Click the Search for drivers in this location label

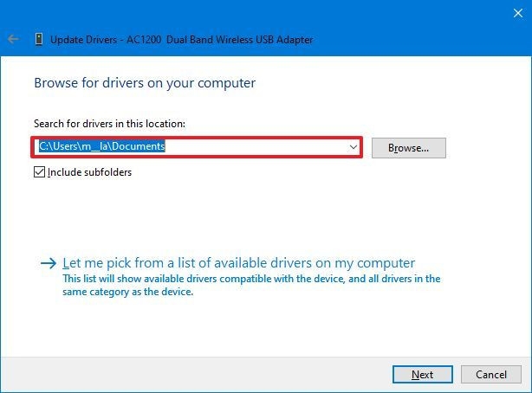pos(109,125)
